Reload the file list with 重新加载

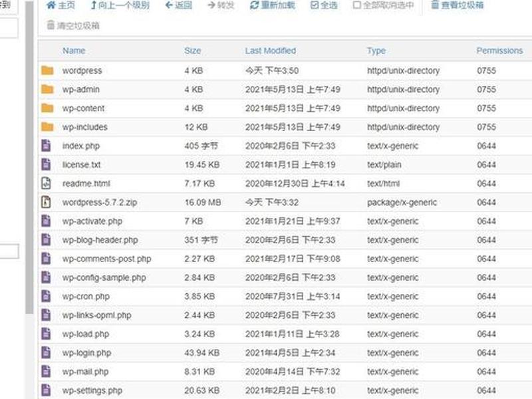(273, 5)
